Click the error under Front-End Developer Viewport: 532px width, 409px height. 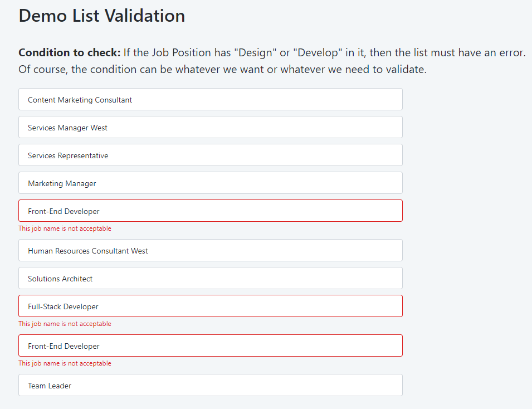[x=64, y=228]
